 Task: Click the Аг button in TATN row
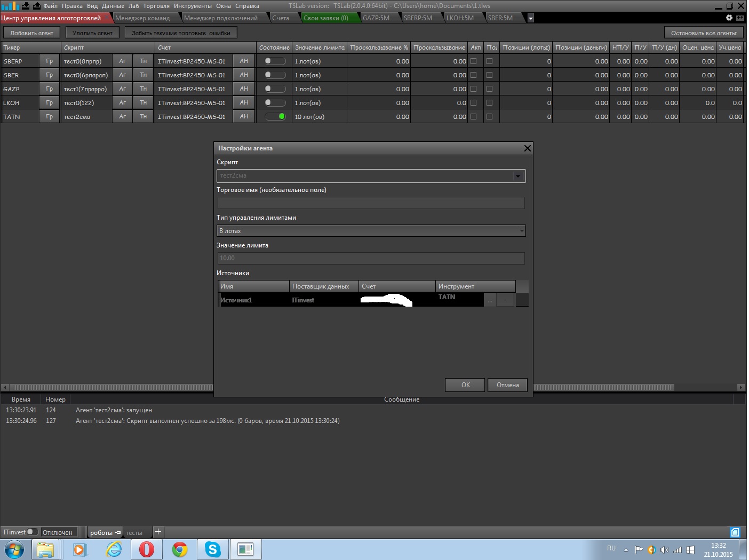[x=123, y=117]
